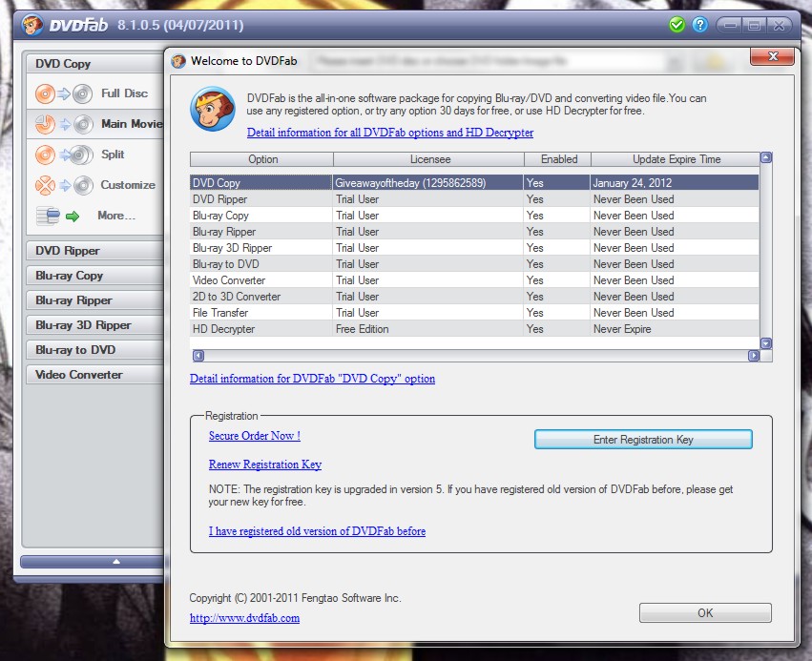Click the table vertical scrollbar up arrow

(x=766, y=158)
